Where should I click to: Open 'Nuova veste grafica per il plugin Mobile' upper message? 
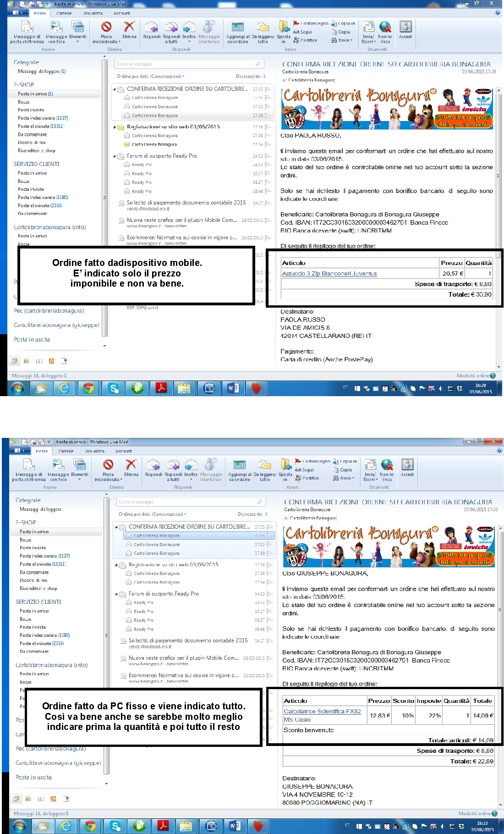coord(192,223)
